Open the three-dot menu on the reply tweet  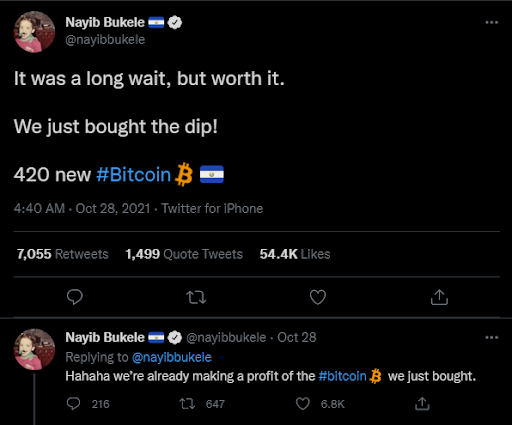(492, 337)
